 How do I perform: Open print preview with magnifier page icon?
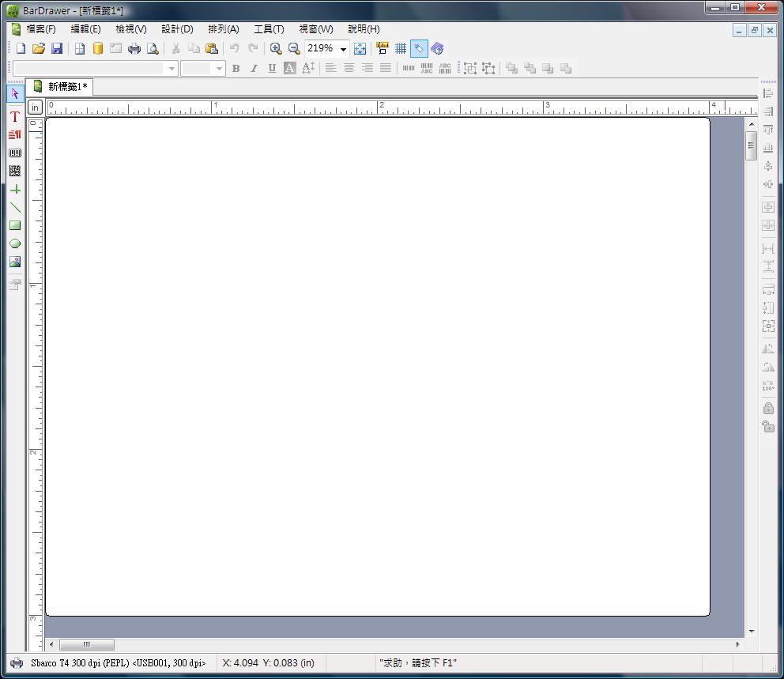153,48
